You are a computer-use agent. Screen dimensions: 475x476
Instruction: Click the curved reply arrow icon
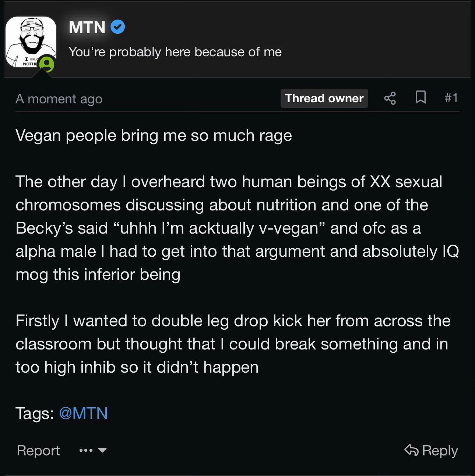[x=411, y=450]
